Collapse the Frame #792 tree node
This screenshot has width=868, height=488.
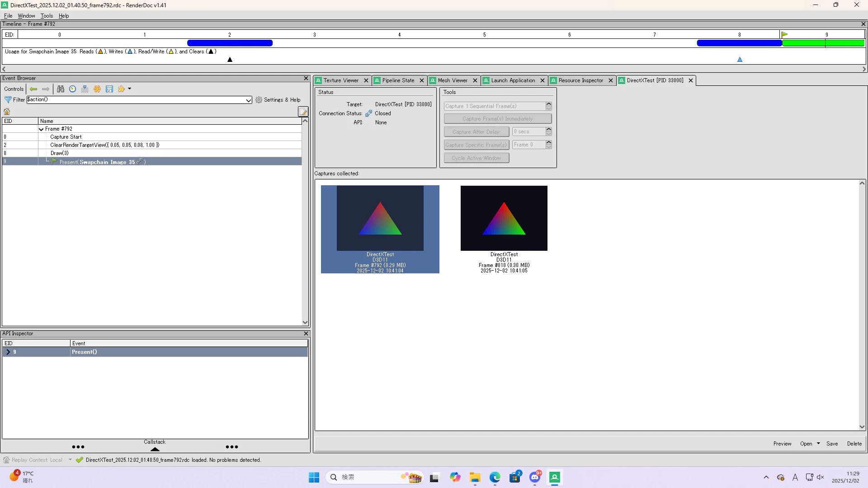(41, 129)
